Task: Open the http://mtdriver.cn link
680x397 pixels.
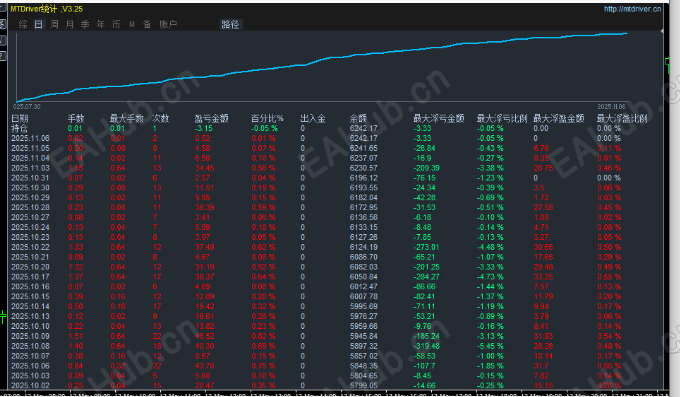Action: coord(632,9)
